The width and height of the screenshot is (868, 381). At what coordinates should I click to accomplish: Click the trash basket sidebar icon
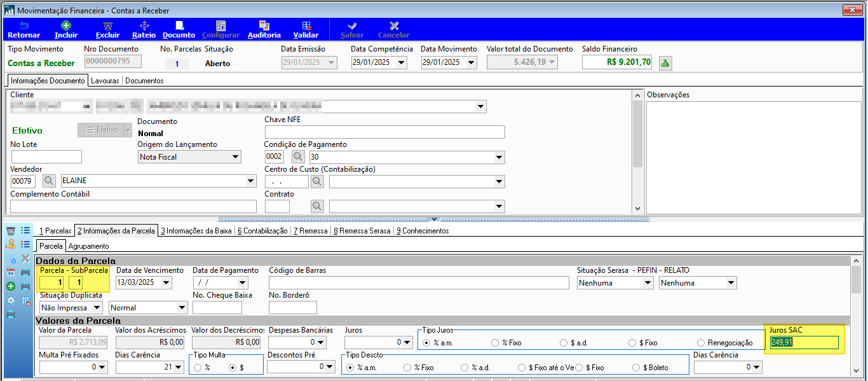pos(11,230)
